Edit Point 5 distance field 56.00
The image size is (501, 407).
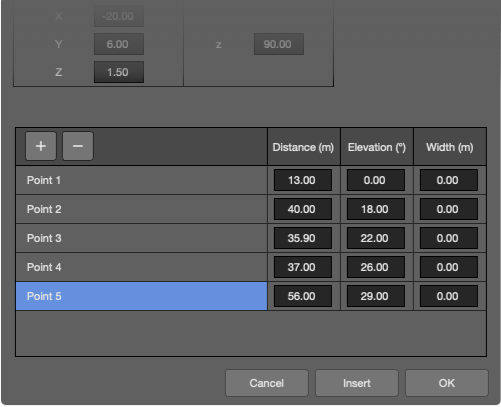point(303,296)
